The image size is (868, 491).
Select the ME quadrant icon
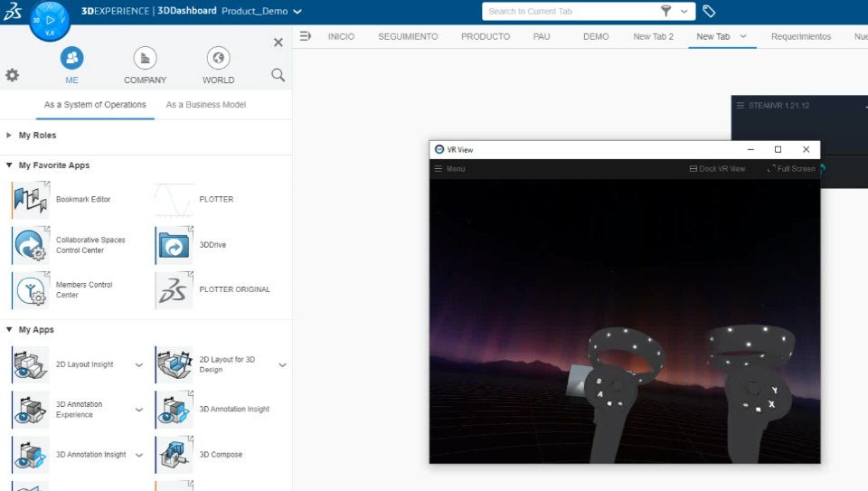pyautogui.click(x=72, y=58)
